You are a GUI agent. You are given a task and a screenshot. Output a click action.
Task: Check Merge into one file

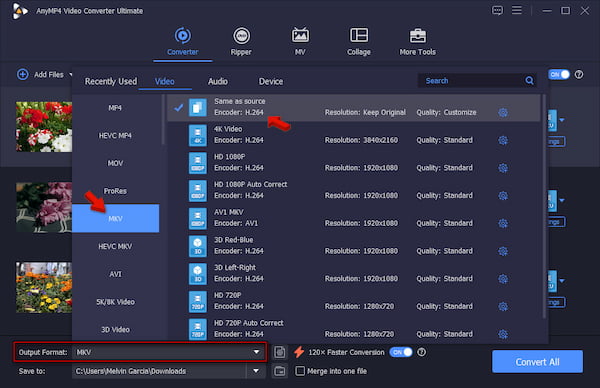(x=300, y=371)
